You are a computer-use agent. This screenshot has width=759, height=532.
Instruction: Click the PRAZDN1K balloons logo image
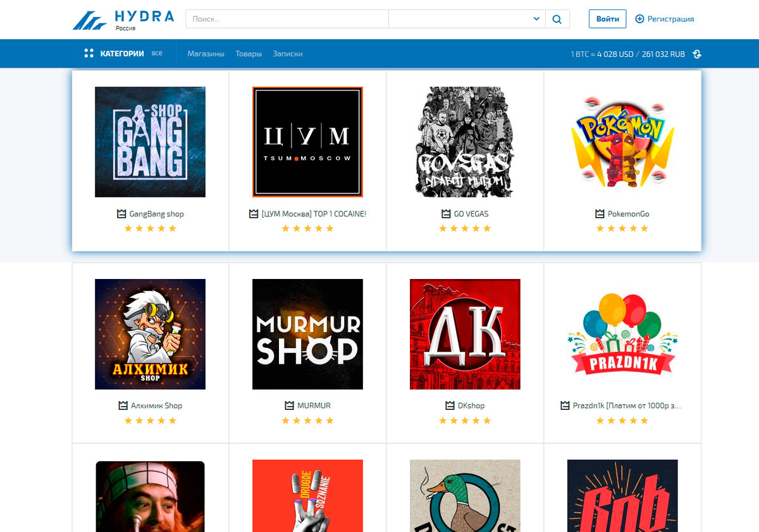coord(622,334)
